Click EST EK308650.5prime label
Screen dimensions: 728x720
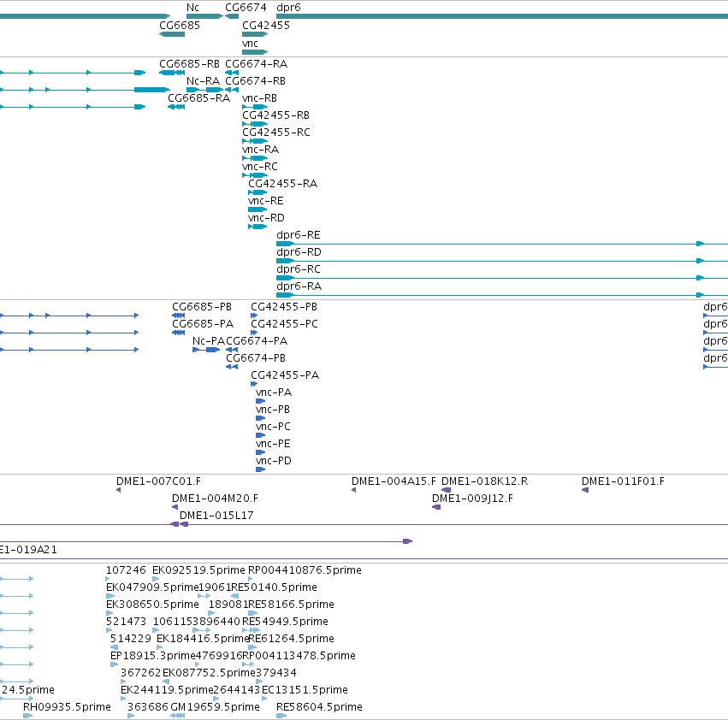click(152, 605)
